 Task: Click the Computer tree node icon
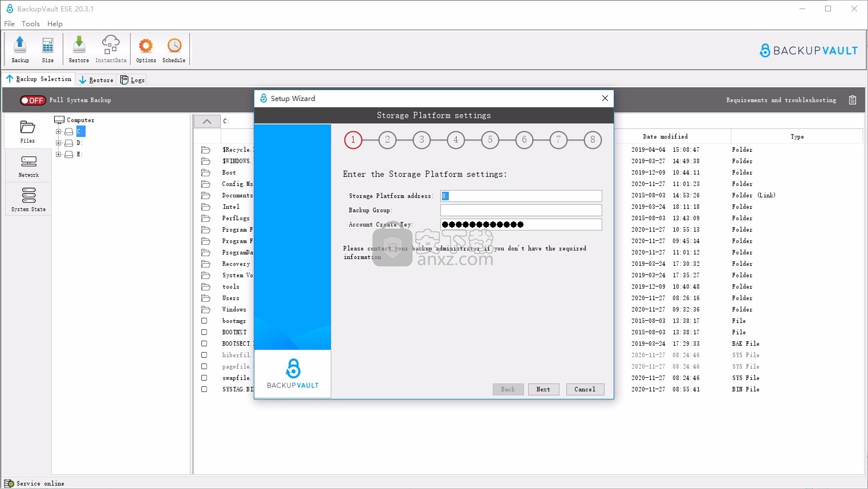[59, 120]
